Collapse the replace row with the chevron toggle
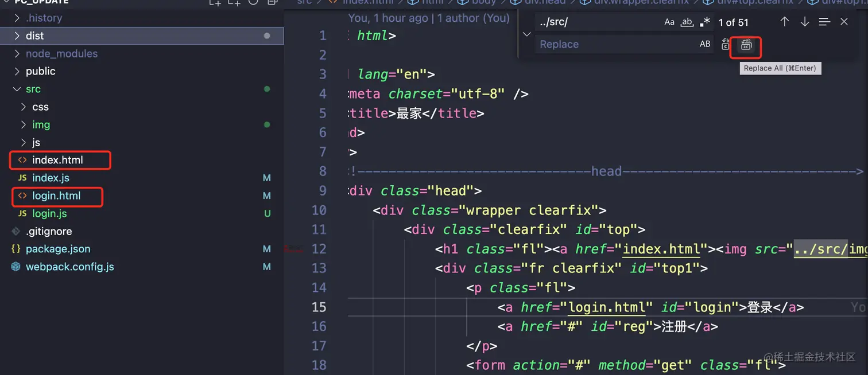The image size is (868, 375). (x=526, y=34)
